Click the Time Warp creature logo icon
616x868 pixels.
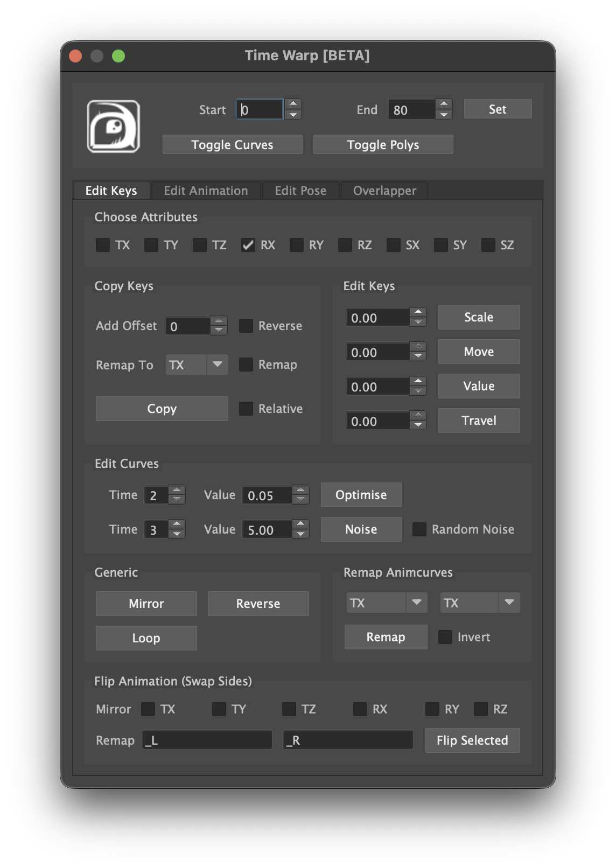[x=114, y=127]
